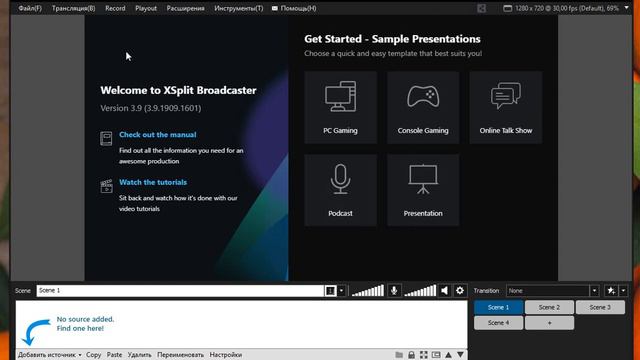640x360 pixels.
Task: Expand the Transition None dropdown
Action: click(594, 291)
